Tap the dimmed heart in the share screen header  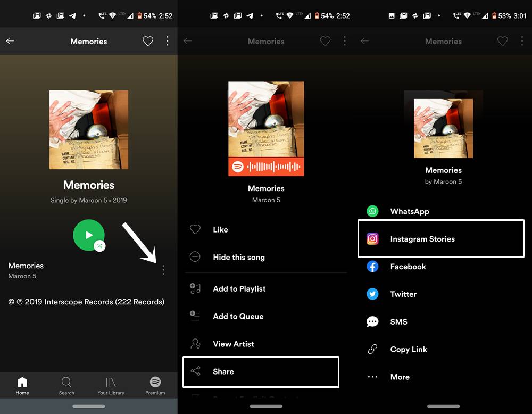pos(503,41)
